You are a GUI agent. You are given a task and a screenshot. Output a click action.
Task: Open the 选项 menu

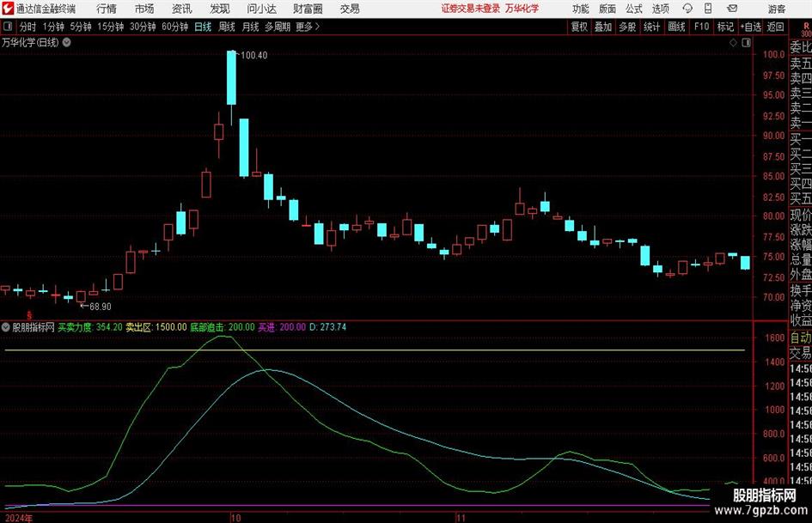[660, 9]
